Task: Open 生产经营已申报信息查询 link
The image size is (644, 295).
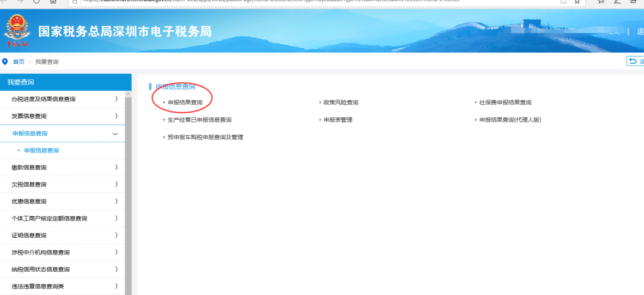Action: point(200,120)
